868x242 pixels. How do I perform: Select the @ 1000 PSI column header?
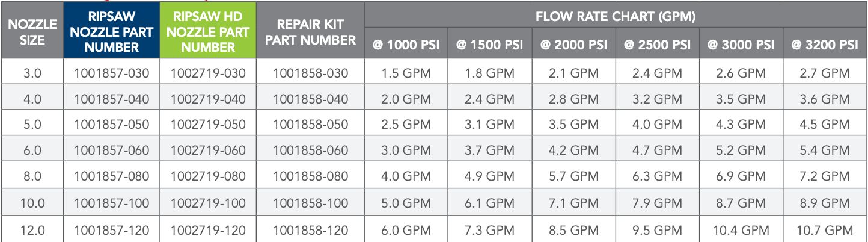click(x=406, y=45)
